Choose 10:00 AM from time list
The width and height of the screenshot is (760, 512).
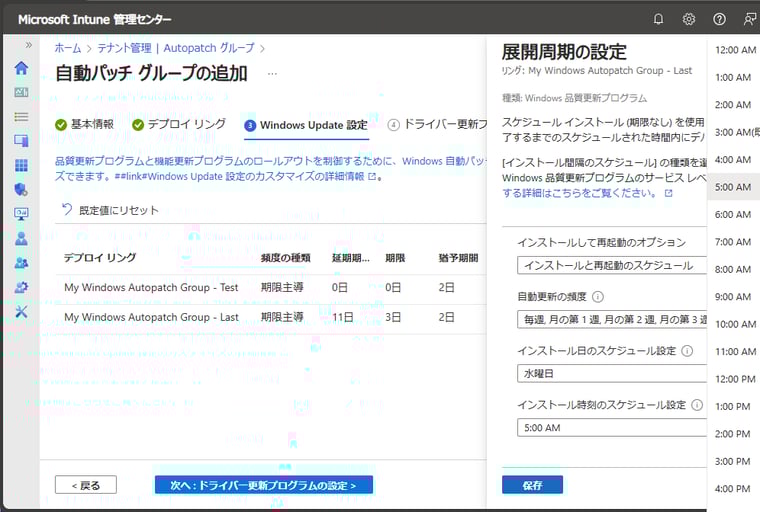[734, 324]
